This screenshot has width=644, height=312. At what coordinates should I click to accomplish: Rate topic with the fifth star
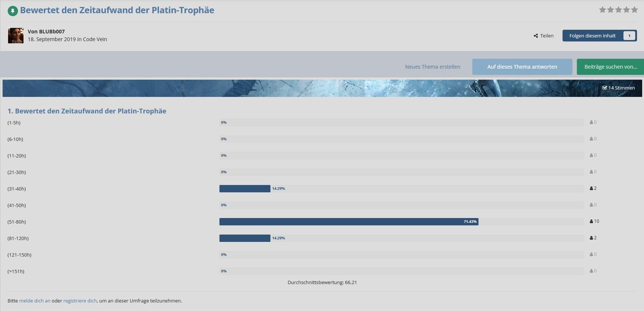pos(634,10)
